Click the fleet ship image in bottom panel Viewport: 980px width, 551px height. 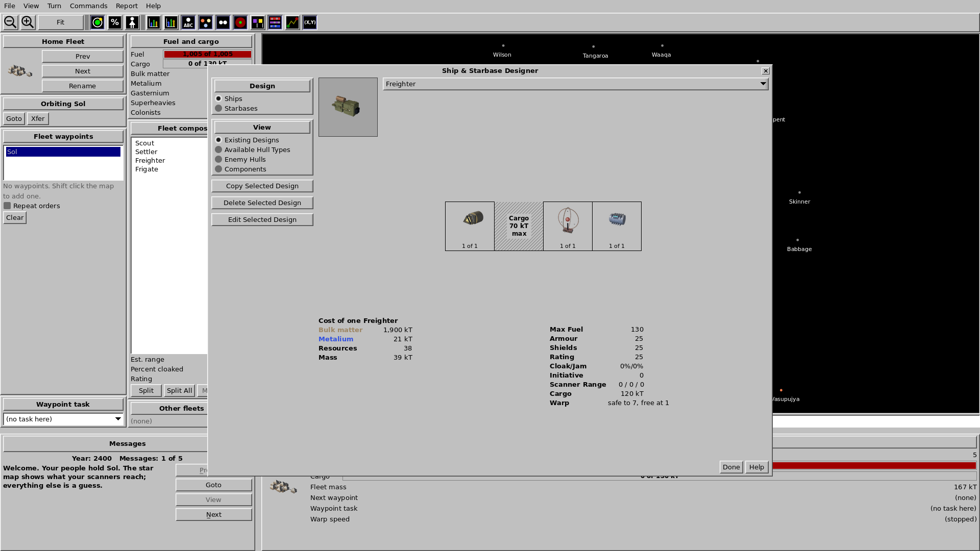point(283,487)
